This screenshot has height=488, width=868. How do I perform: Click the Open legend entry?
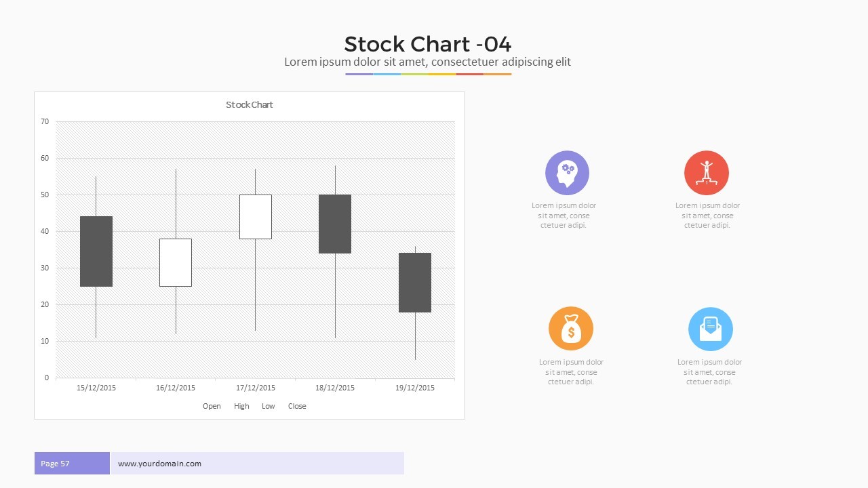212,406
